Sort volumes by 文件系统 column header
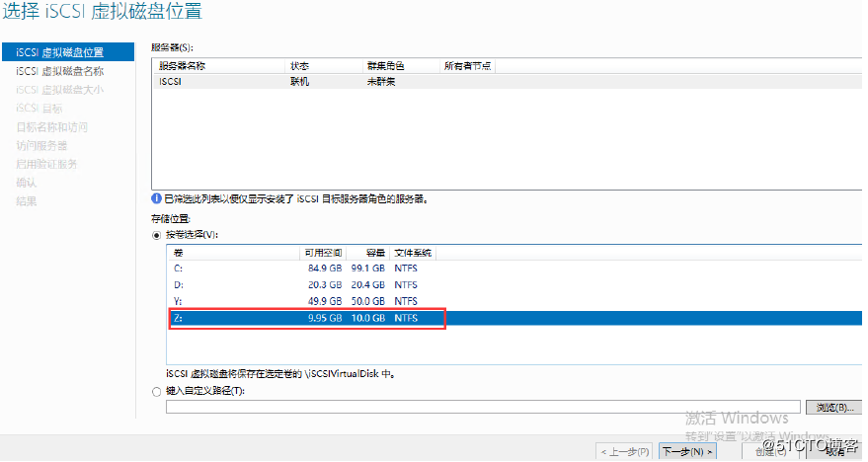The image size is (868, 462). [x=413, y=253]
